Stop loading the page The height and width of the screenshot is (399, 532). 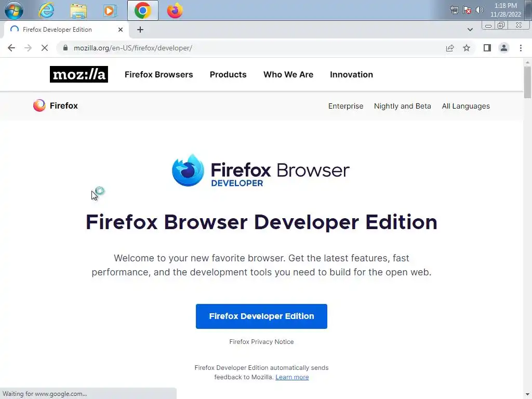coord(45,48)
